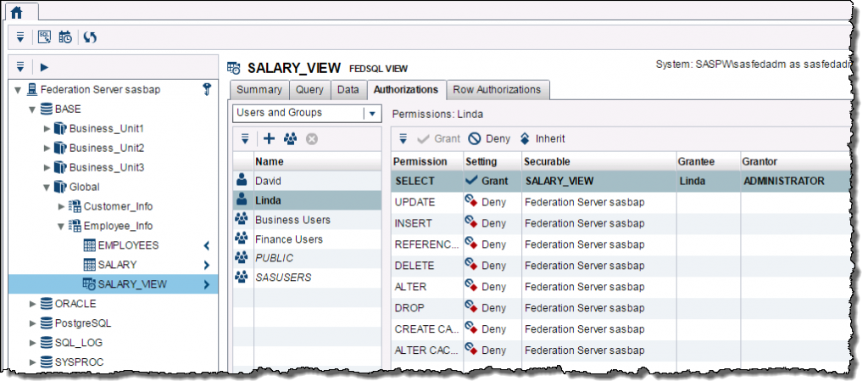Click the remove icon in users toolbar
This screenshot has width=868, height=387.
[312, 138]
